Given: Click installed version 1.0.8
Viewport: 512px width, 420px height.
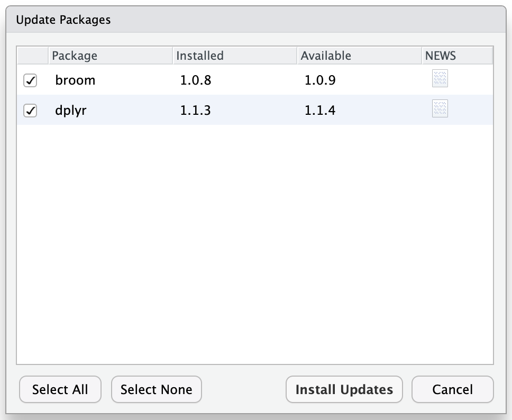Looking at the screenshot, I should [x=196, y=80].
